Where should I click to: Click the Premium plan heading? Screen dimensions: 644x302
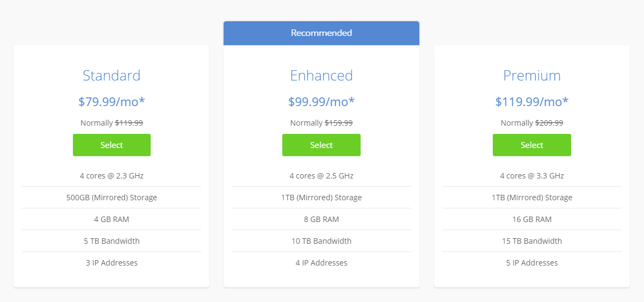[x=531, y=75]
